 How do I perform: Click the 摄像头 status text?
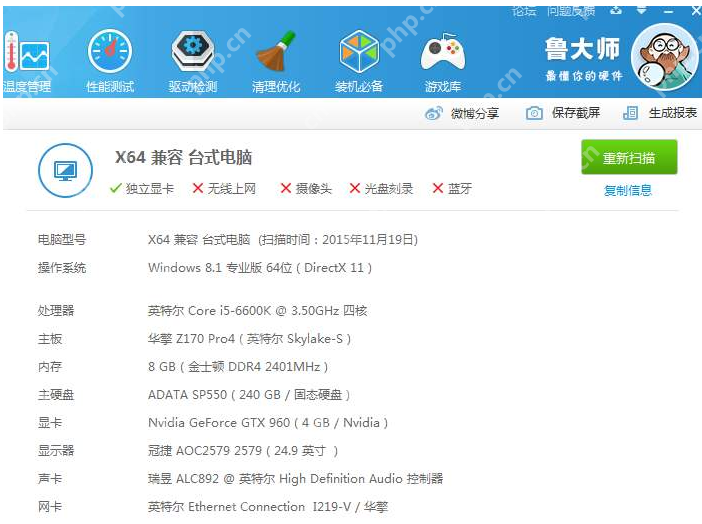[x=314, y=189]
